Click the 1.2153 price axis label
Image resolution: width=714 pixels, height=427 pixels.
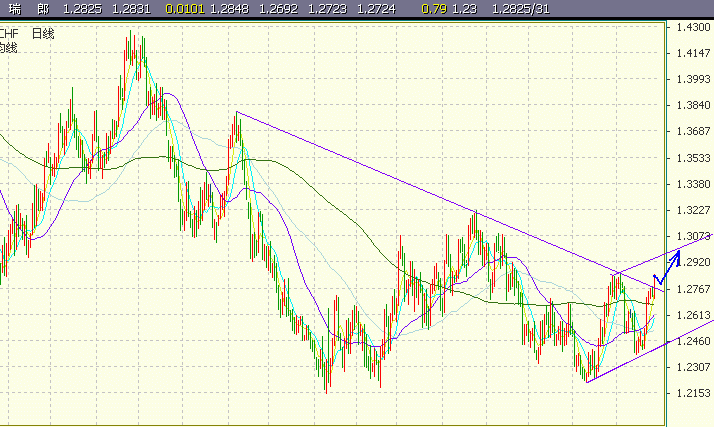point(693,393)
